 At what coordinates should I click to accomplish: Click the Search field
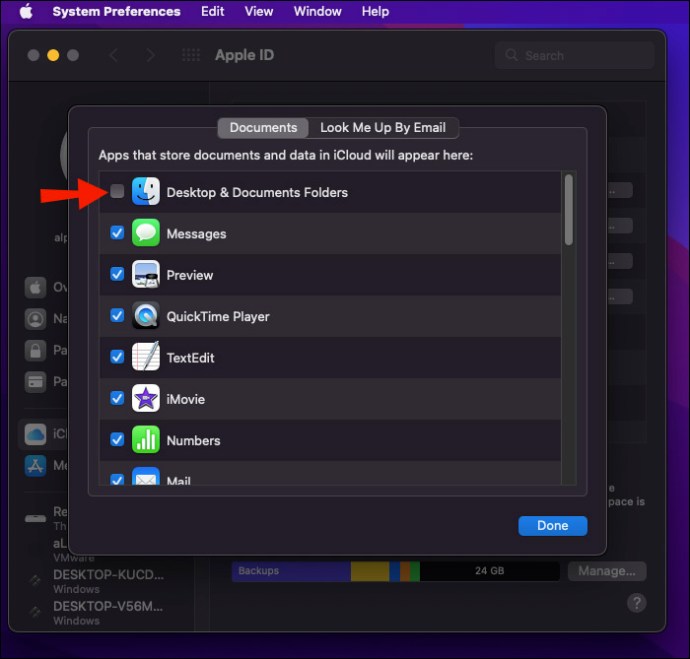click(575, 55)
